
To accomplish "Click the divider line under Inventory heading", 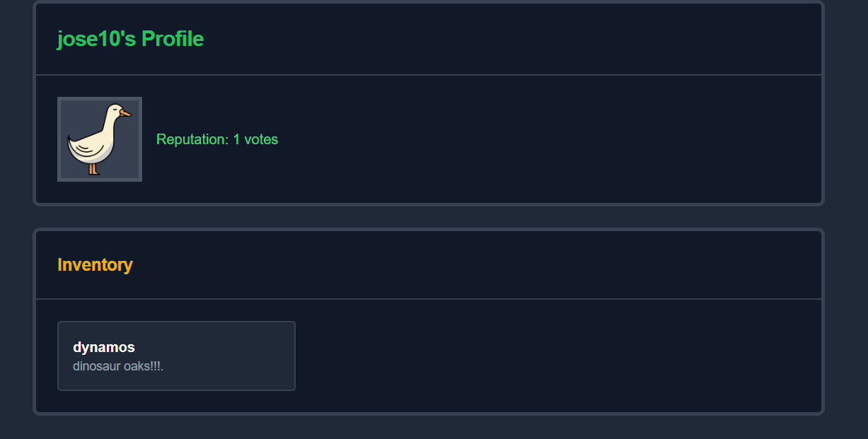I will click(x=429, y=299).
